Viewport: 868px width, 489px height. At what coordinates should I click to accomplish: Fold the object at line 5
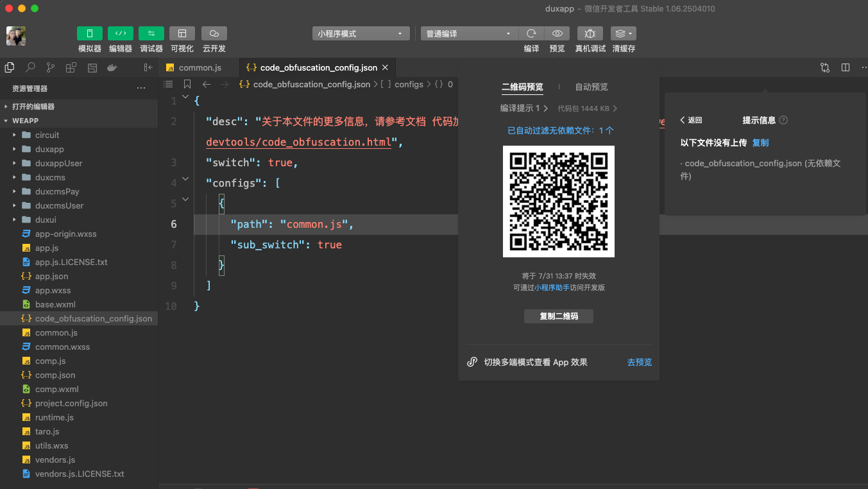185,200
